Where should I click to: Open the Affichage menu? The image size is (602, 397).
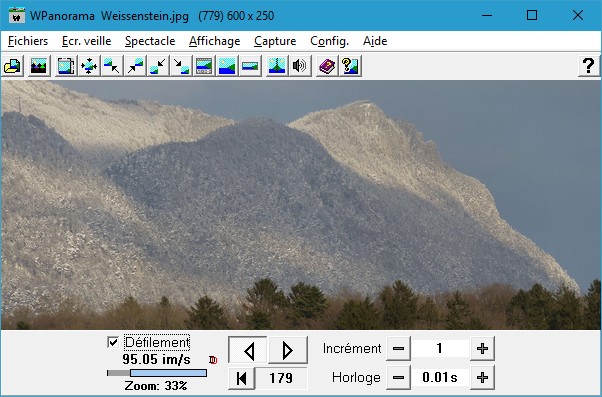[215, 41]
